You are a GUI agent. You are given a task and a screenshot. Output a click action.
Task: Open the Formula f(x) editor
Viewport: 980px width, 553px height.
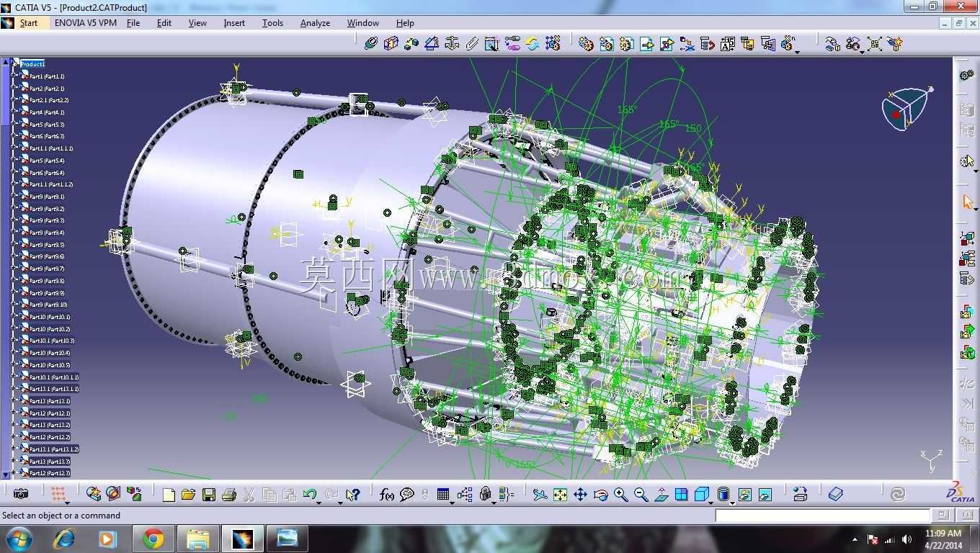(387, 495)
